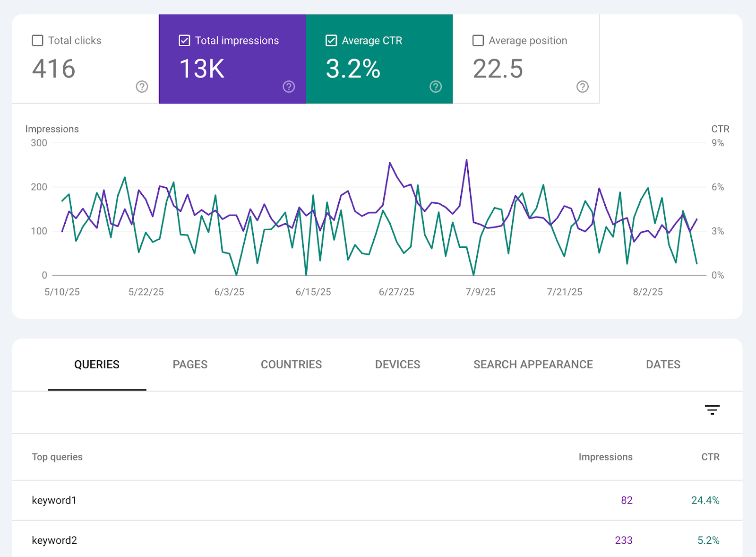
Task: Open the DATES tab
Action: [663, 365]
